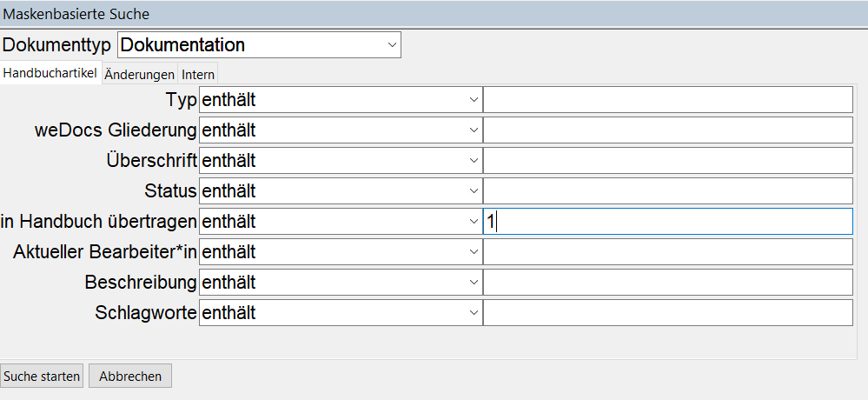The height and width of the screenshot is (400, 868).
Task: Click into the Status value field
Action: tap(667, 191)
